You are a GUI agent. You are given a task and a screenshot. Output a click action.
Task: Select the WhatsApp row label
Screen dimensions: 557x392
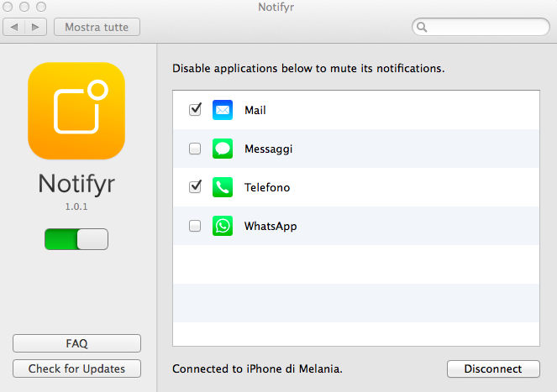(x=271, y=226)
